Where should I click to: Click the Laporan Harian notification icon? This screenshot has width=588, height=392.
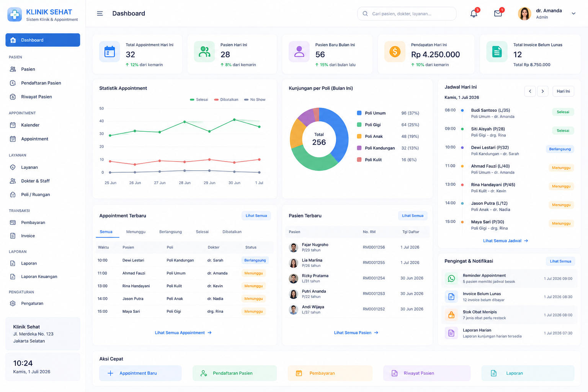pyautogui.click(x=451, y=333)
